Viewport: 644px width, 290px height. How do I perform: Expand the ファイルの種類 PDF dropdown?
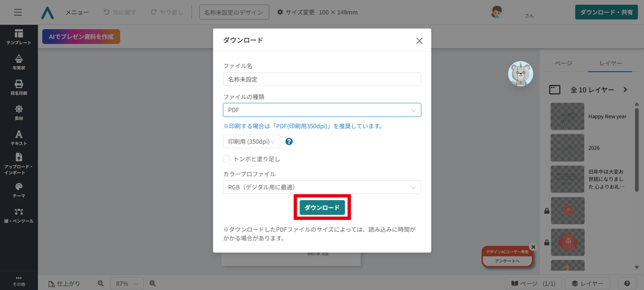(x=322, y=110)
